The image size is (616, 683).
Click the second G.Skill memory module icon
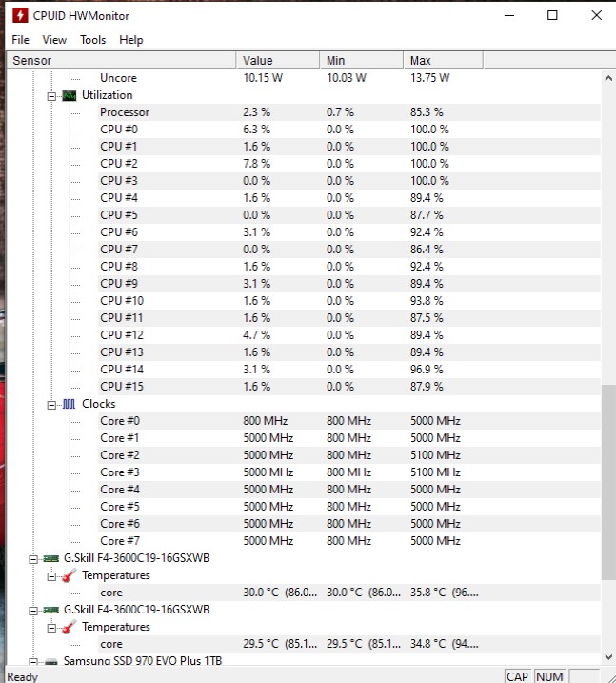click(x=50, y=610)
